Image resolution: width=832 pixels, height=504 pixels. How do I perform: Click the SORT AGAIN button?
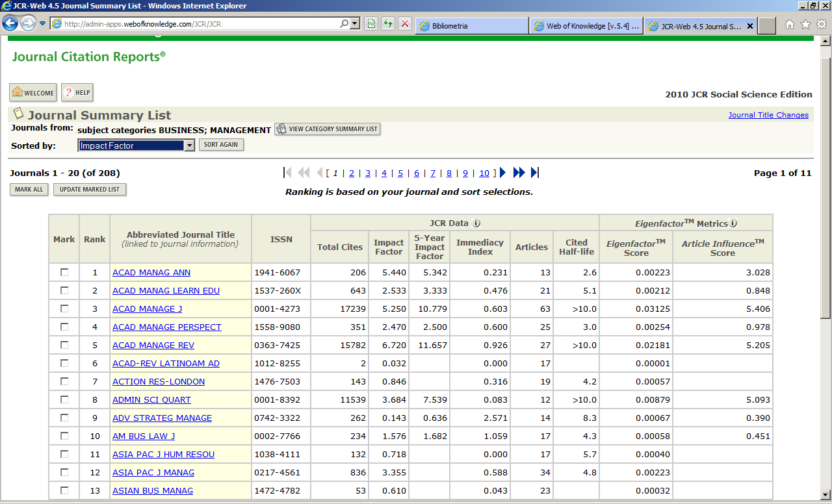(221, 144)
